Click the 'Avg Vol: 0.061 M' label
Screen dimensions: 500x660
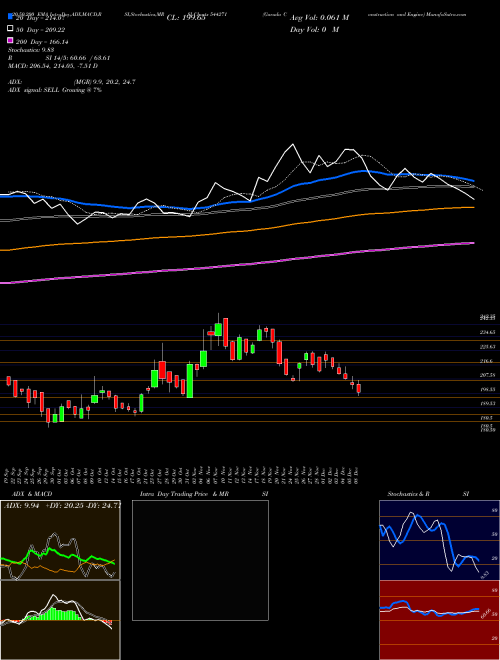pyautogui.click(x=319, y=18)
